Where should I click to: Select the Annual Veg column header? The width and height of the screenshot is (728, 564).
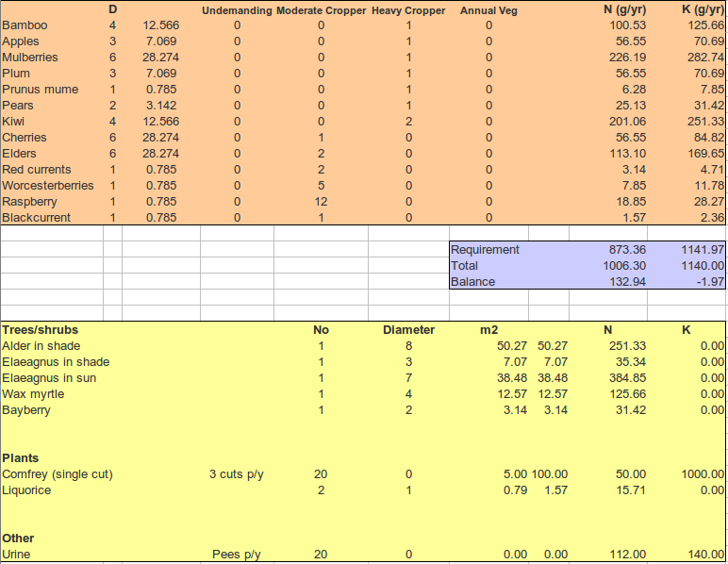[x=488, y=10]
